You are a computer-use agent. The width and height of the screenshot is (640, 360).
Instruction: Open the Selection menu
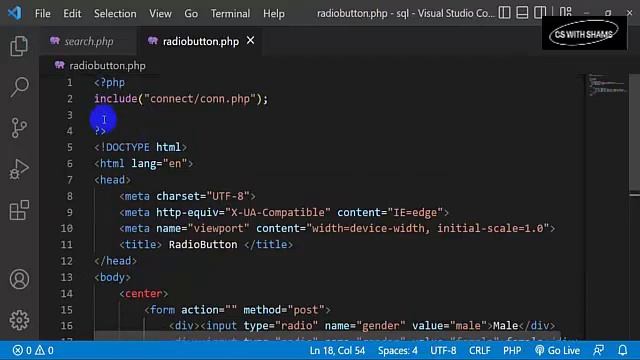[115, 13]
